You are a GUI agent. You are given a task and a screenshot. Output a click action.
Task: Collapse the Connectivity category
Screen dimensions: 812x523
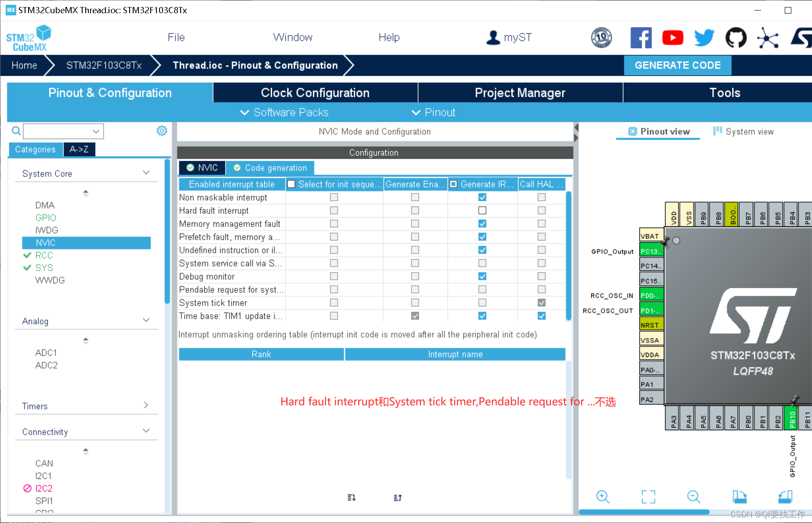[146, 431]
